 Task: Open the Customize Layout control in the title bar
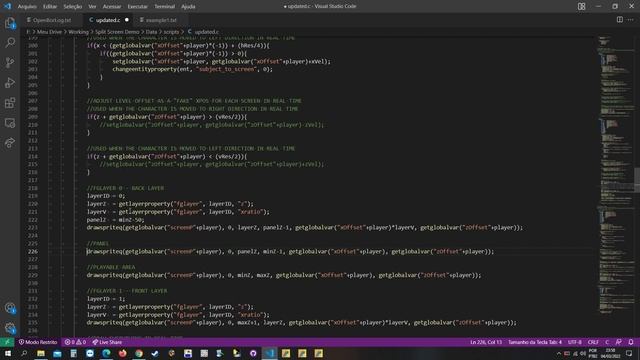[x=582, y=7]
